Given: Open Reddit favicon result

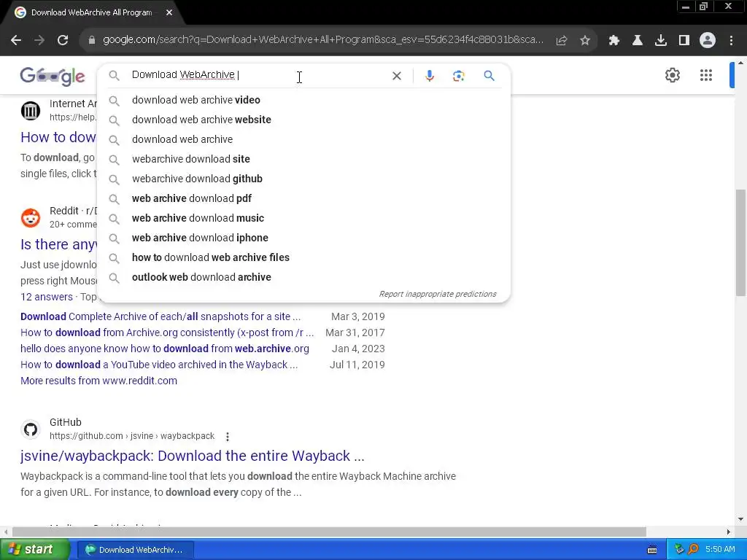Looking at the screenshot, I should (31, 217).
